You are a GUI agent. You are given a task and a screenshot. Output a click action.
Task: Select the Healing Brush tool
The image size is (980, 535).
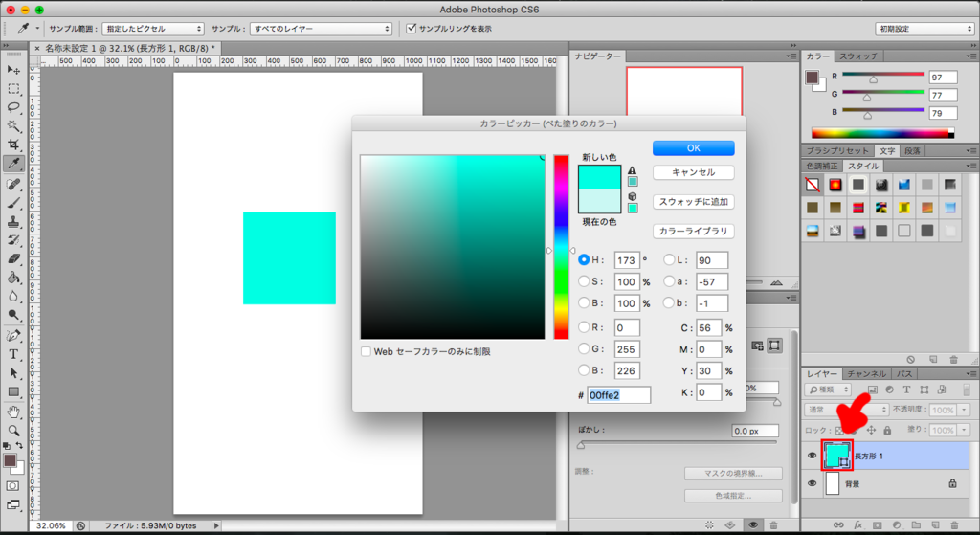coord(13,185)
